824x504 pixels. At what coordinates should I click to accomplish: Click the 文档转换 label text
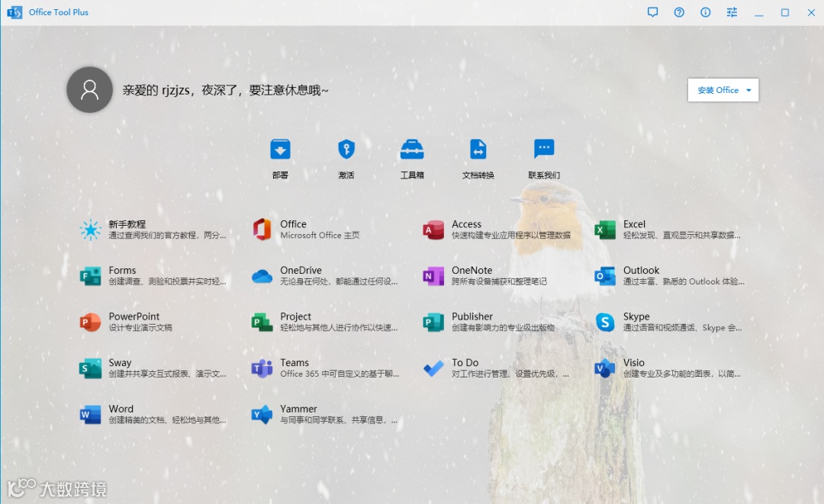(478, 175)
